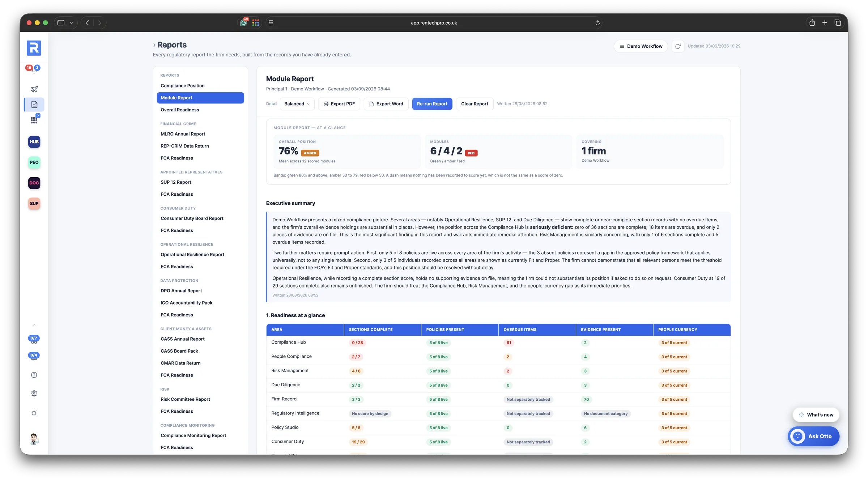Go back in the browser
Image resolution: width=868 pixels, height=481 pixels.
87,23
